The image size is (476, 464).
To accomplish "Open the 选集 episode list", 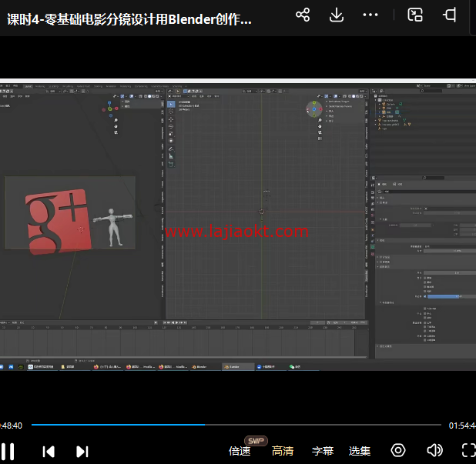I will click(360, 451).
